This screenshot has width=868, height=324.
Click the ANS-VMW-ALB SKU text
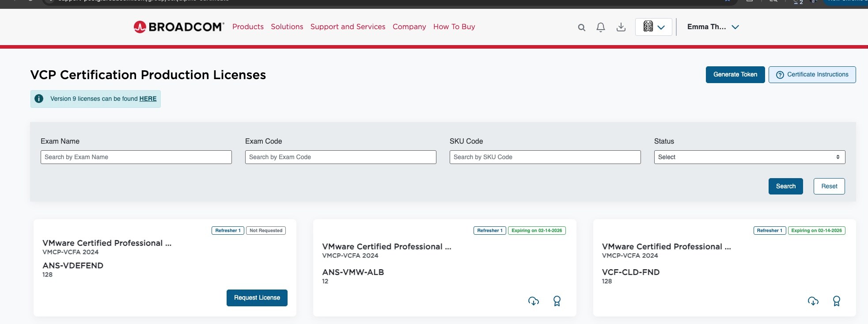point(353,272)
